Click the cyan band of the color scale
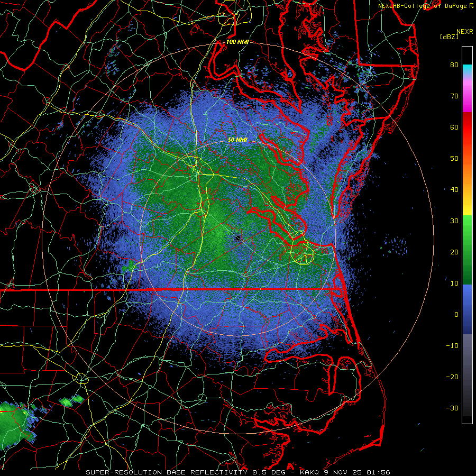 467,69
